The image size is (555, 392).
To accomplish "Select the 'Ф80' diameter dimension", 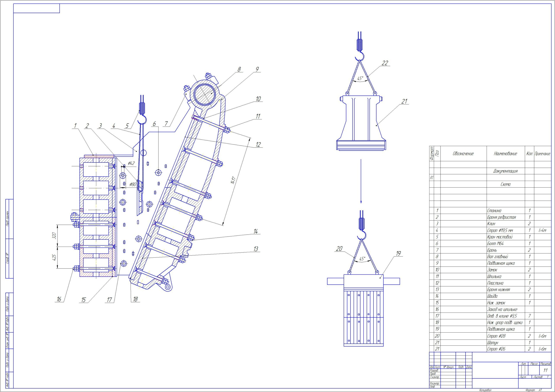I will (x=133, y=184).
